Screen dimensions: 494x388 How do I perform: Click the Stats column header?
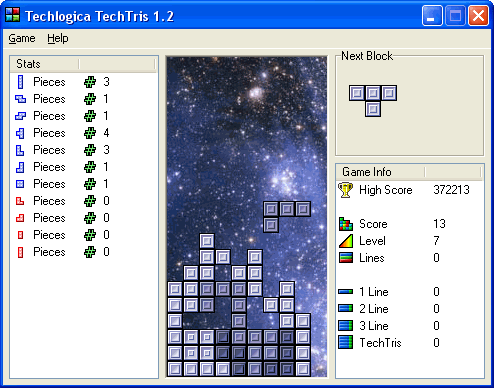[44, 64]
